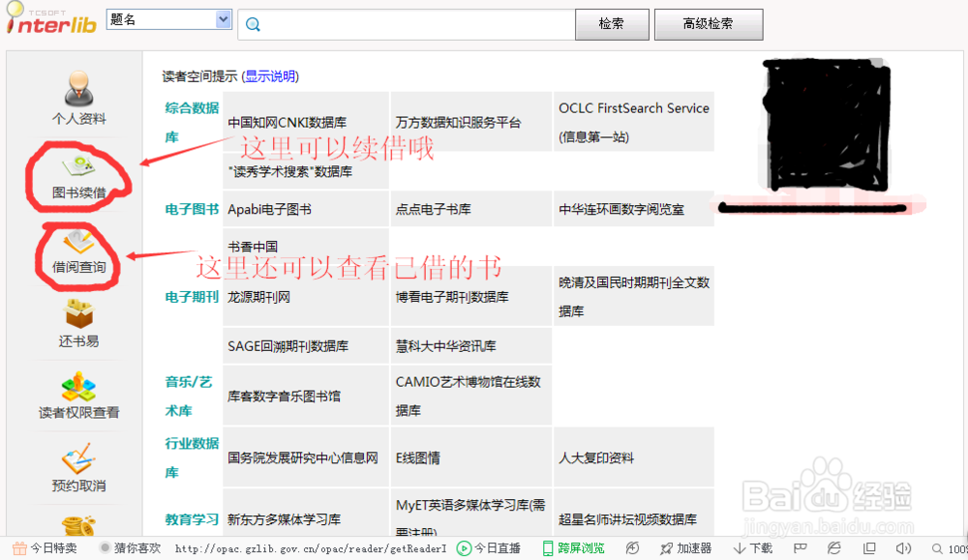Select 预约取消 to cancel reservations
Image resolution: width=968 pixels, height=560 pixels.
(77, 474)
